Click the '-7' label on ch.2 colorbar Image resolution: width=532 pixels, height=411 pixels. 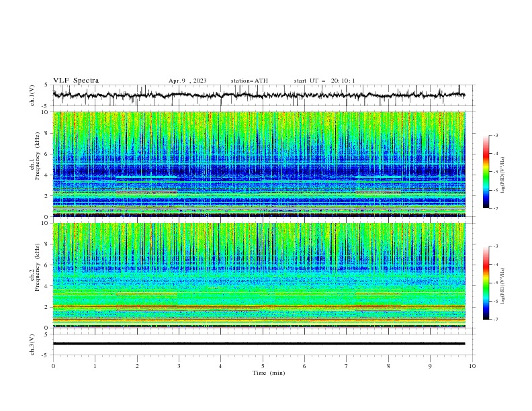[x=495, y=320]
